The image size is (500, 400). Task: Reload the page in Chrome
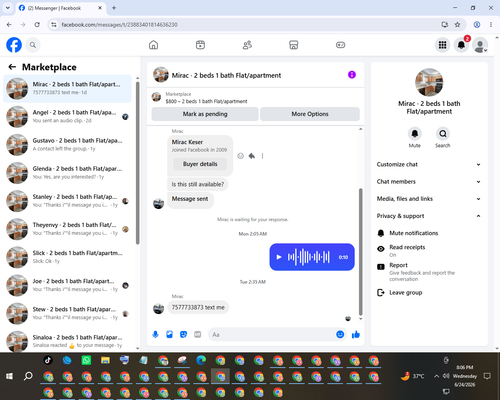tap(37, 25)
